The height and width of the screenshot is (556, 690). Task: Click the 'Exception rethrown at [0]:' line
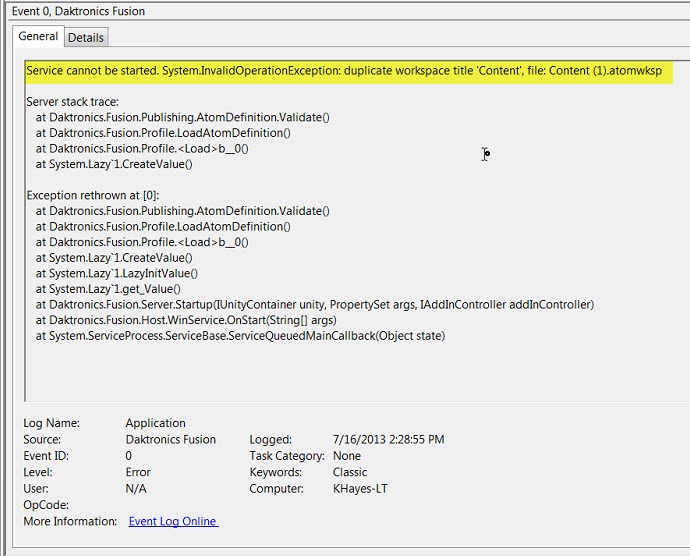[92, 195]
